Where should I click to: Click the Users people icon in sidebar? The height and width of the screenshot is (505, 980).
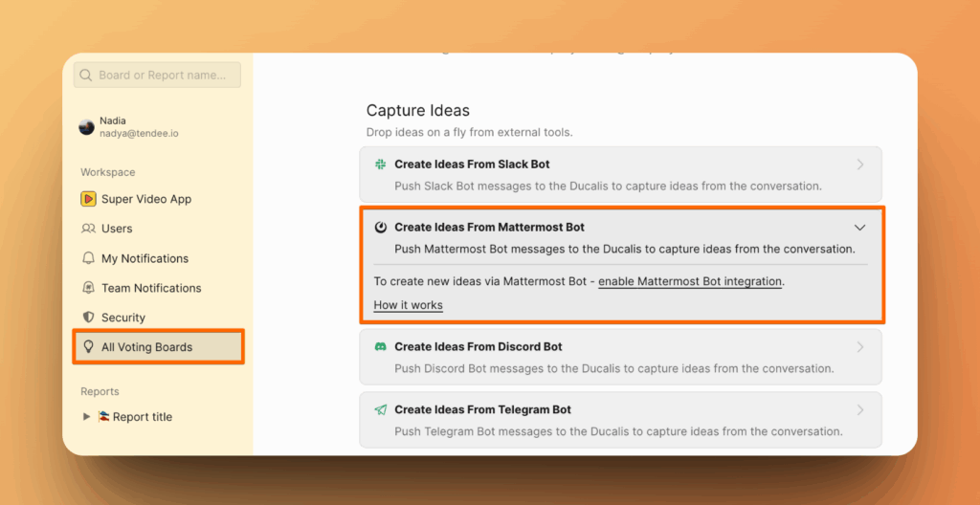click(x=88, y=229)
